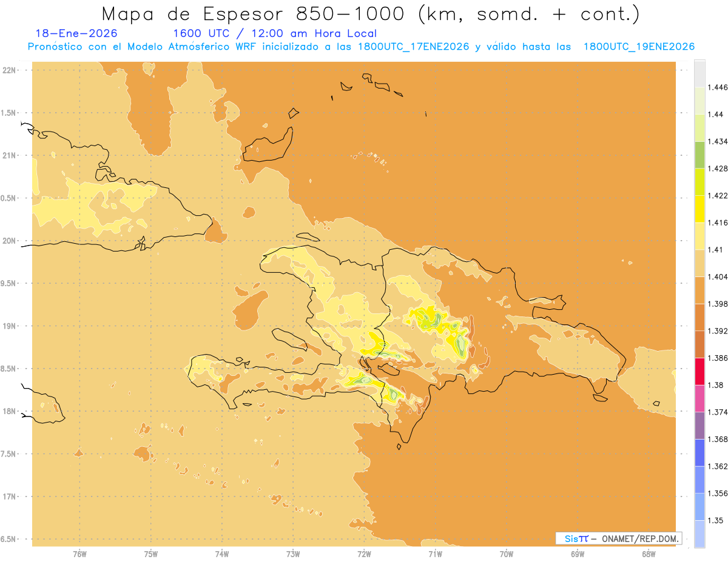Click the '22N' latitude label
This screenshot has width=728, height=562.
click(x=9, y=70)
